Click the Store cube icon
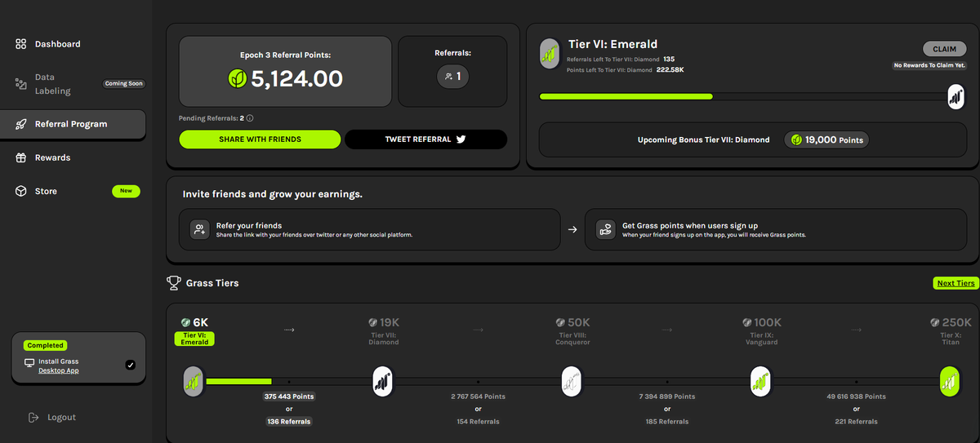 click(21, 191)
